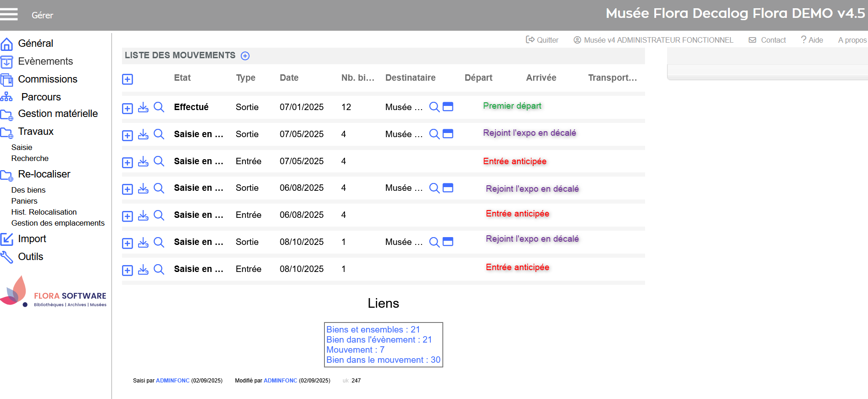View details of 08/10/2025 Entrée movement
Screen dimensions: 868x399
coord(159,269)
